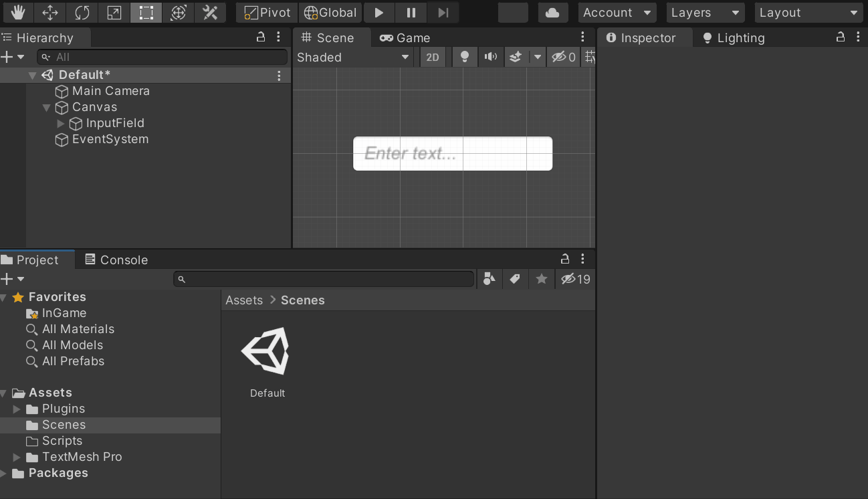Select the Rotate tool

[x=82, y=13]
